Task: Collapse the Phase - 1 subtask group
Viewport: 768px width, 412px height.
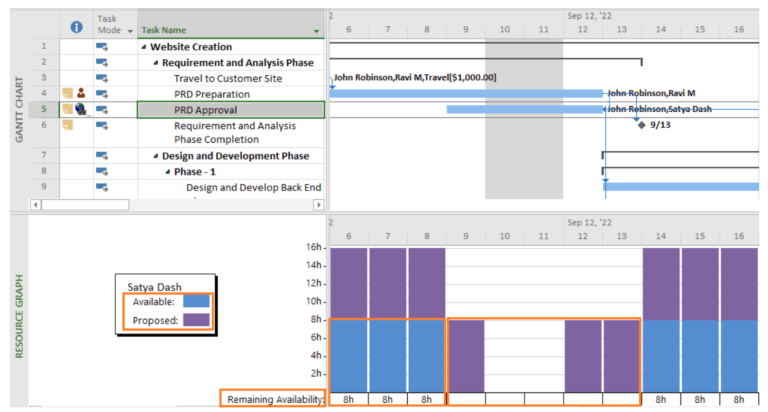Action: (168, 172)
